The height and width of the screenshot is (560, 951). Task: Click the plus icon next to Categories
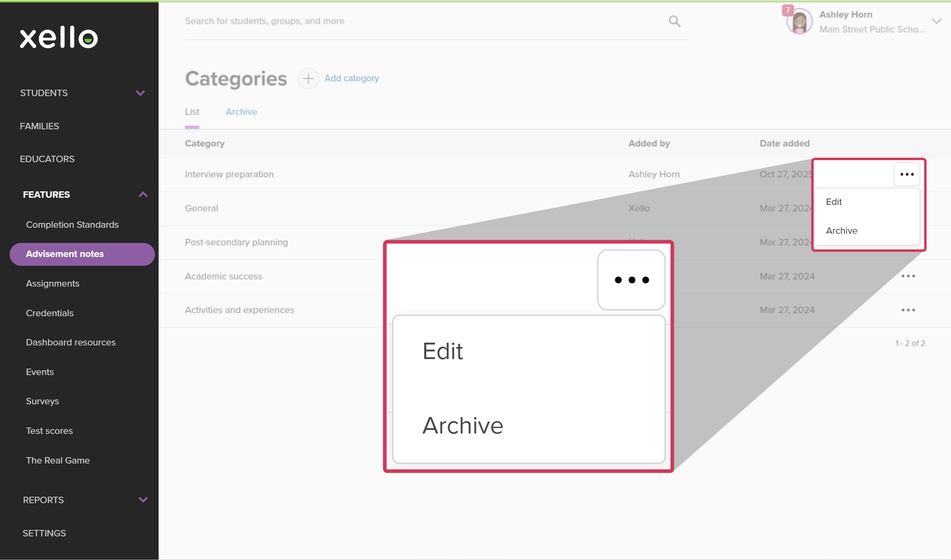pyautogui.click(x=308, y=78)
